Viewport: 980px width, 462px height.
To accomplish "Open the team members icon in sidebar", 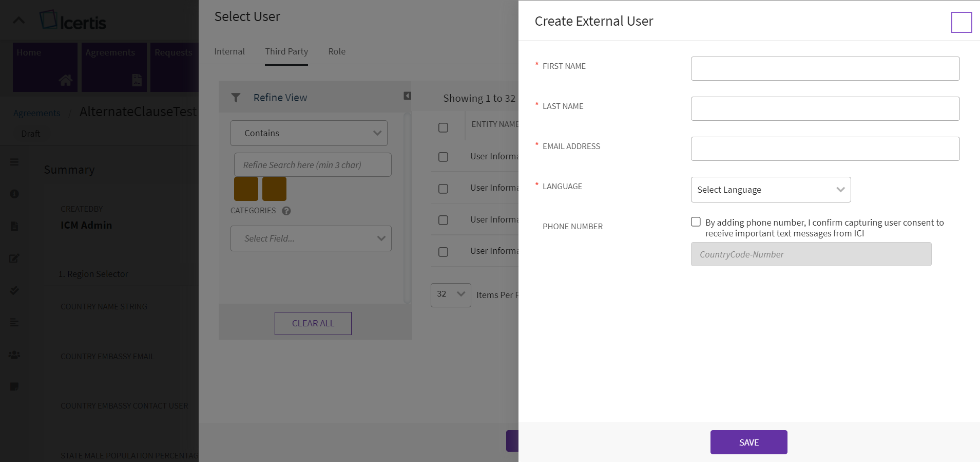I will pos(14,355).
